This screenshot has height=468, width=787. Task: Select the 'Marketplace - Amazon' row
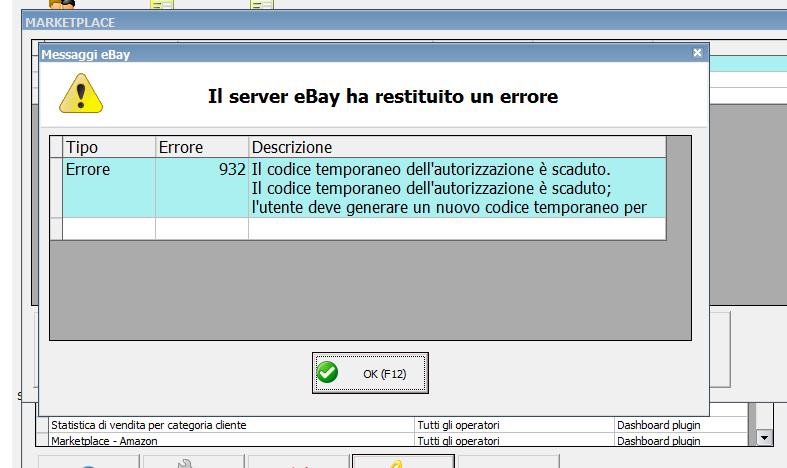click(391, 440)
